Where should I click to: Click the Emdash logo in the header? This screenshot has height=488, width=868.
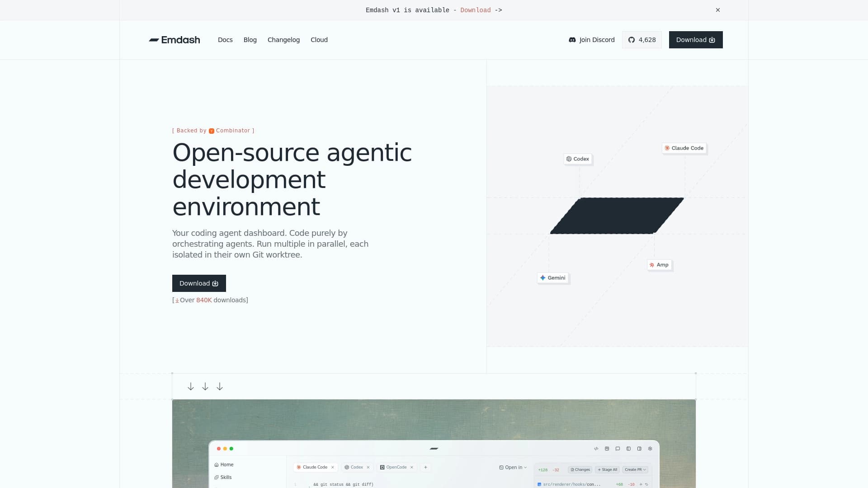click(175, 40)
